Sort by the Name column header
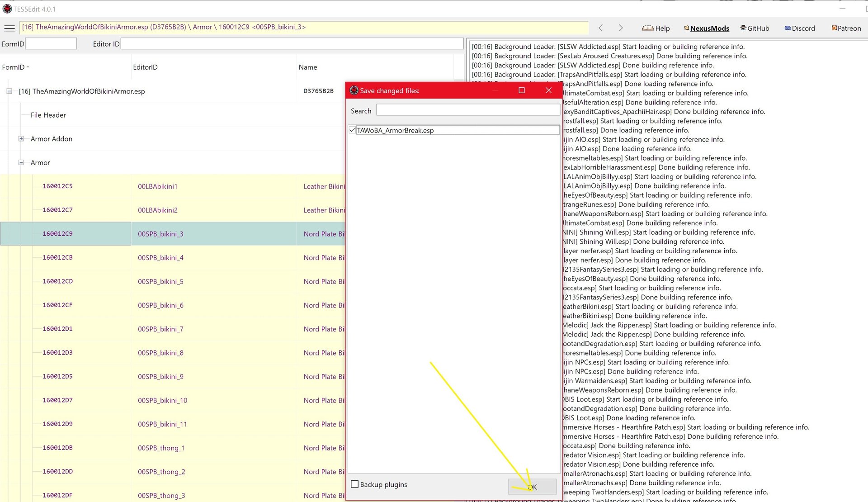868x502 pixels. coord(375,67)
